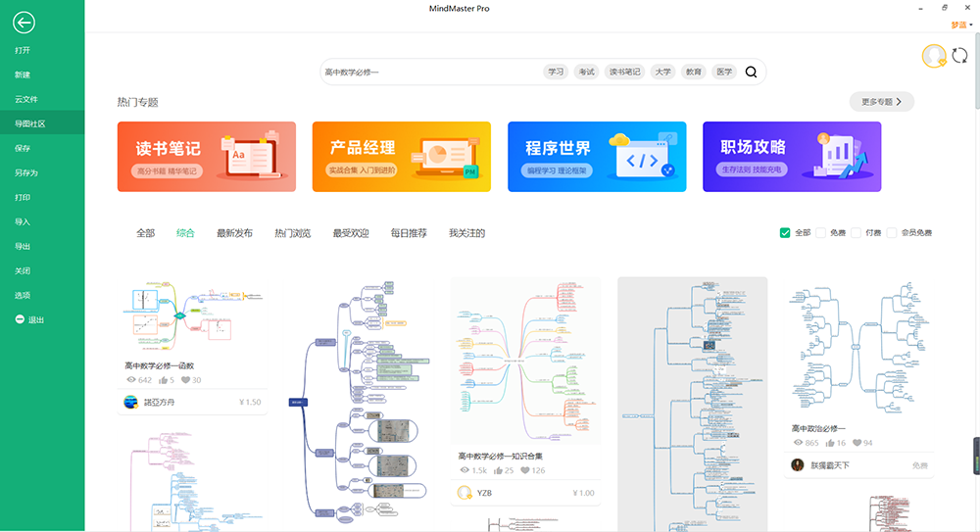Select the 综合 tab

[x=185, y=233]
